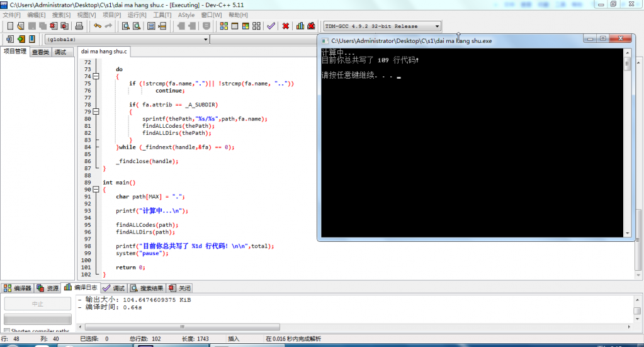Image resolution: width=644 pixels, height=347 pixels.
Task: Click the blue bookmark toggle icon
Action: (31, 39)
